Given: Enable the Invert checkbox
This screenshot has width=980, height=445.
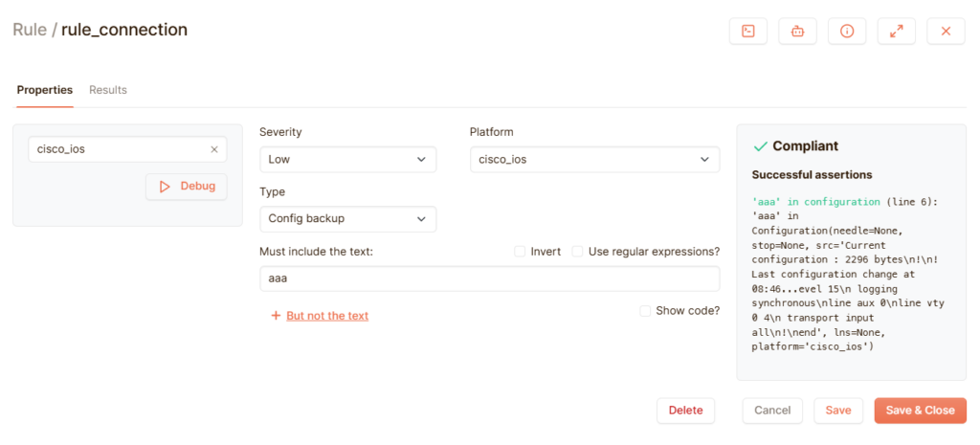Looking at the screenshot, I should [x=521, y=252].
